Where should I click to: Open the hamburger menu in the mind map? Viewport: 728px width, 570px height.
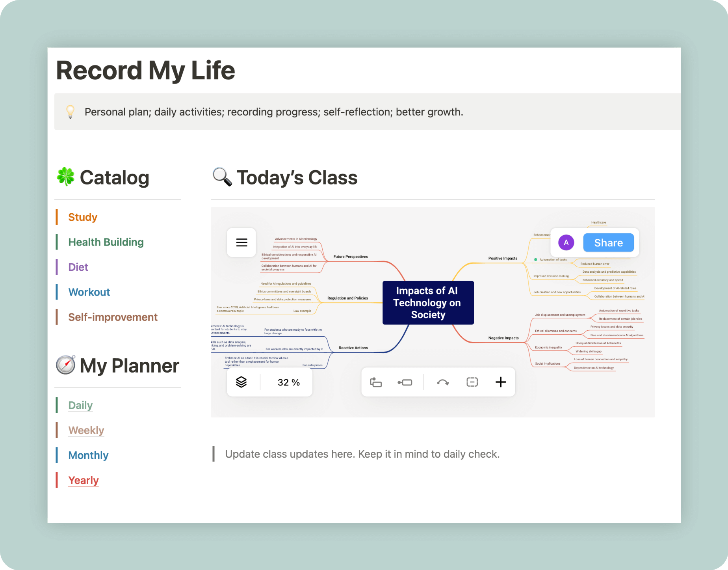tap(241, 242)
